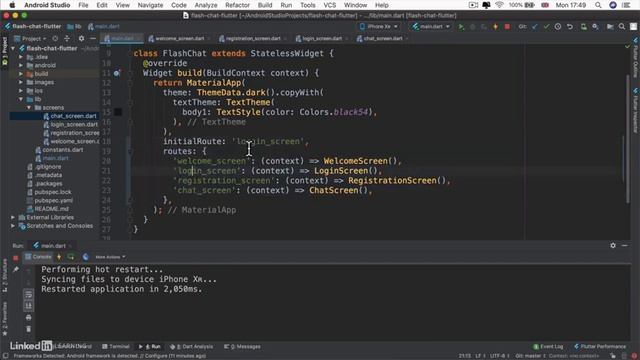
Task: Open the main.dart run configuration dropdown
Action: pos(431,27)
